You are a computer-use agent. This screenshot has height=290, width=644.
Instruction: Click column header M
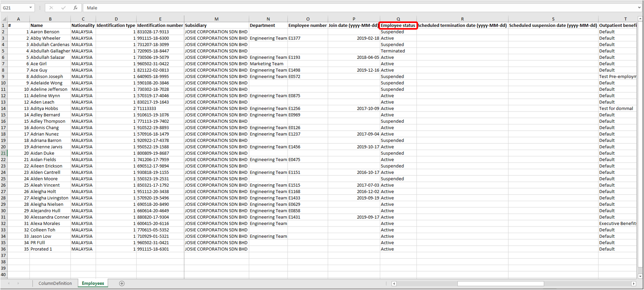point(216,19)
